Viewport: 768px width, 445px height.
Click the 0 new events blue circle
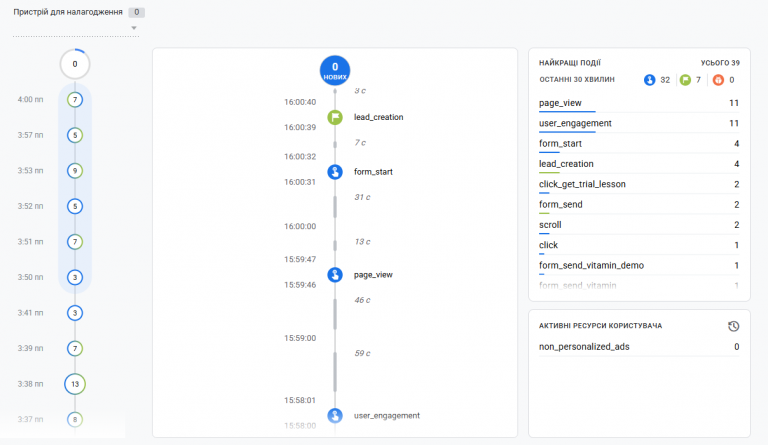(x=335, y=70)
